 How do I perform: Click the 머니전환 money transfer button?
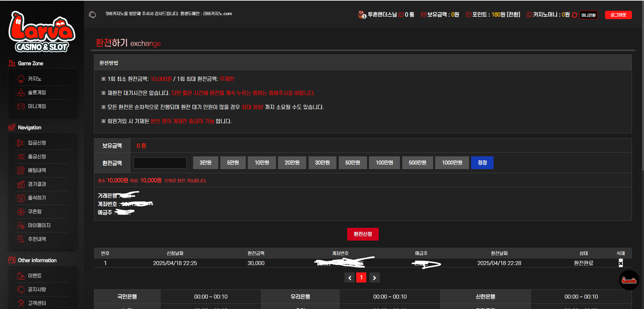(x=588, y=15)
